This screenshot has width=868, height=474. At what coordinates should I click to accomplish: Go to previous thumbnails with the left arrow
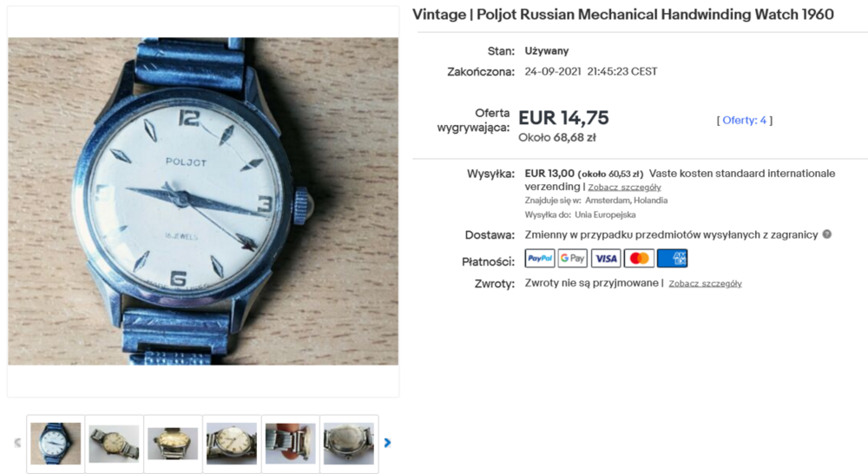[17, 443]
